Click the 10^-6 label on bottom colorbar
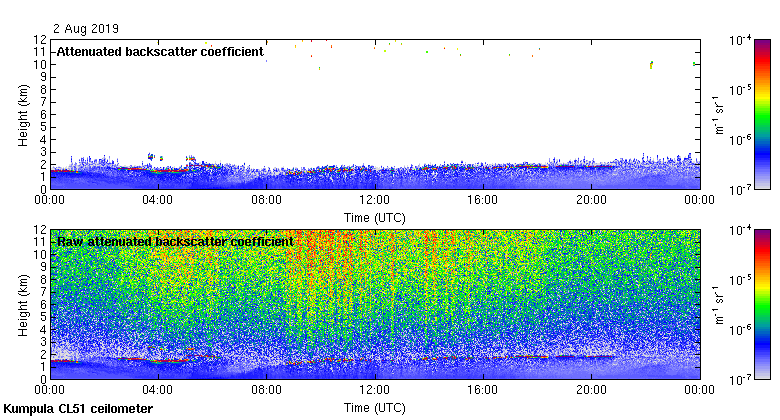The height and width of the screenshot is (420, 780). 740,330
